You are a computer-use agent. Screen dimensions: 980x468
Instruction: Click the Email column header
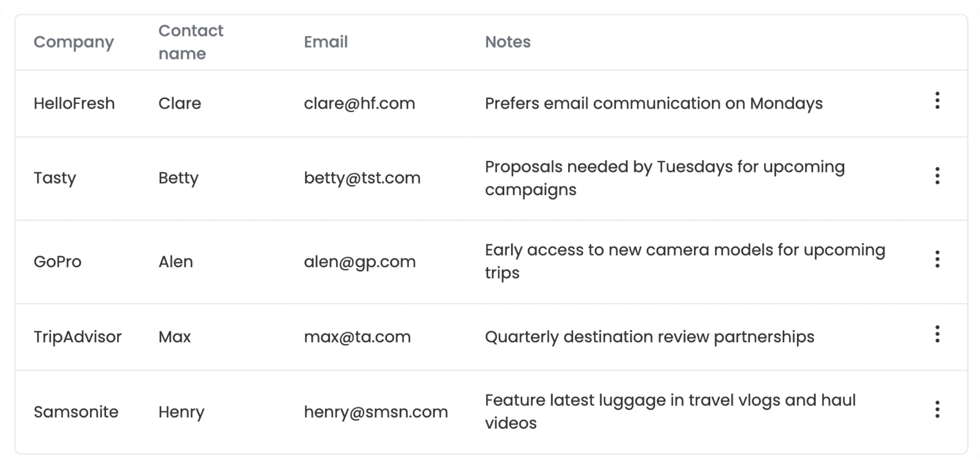pos(326,42)
